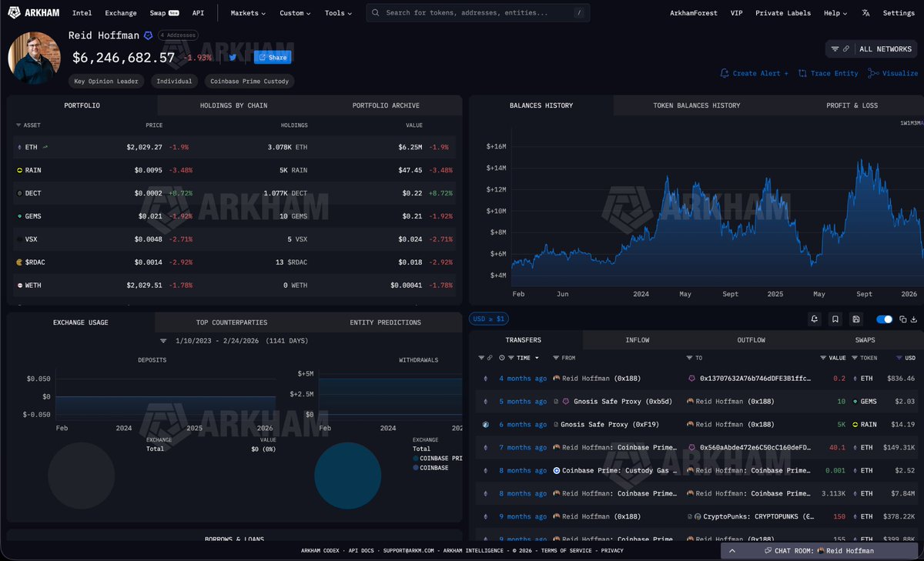Expand the Tools dropdown in navigation
Viewport: 924px width, 561px height.
point(338,13)
